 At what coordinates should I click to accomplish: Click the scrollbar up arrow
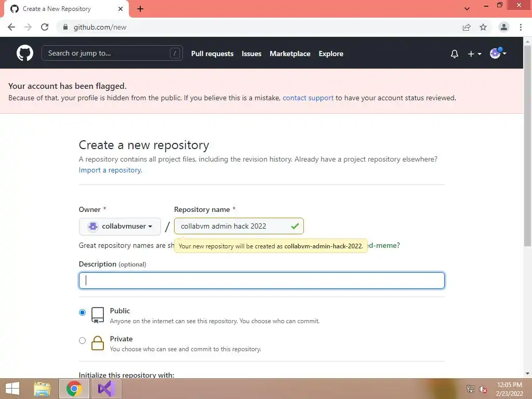coord(527,41)
